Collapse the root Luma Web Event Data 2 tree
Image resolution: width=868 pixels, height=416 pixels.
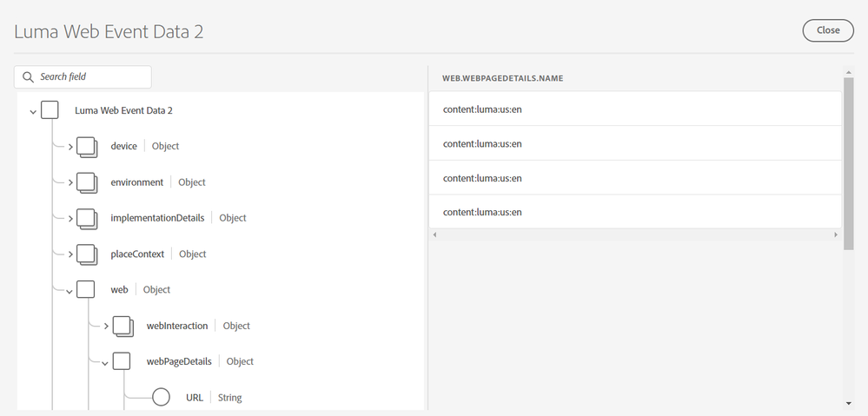(x=33, y=111)
